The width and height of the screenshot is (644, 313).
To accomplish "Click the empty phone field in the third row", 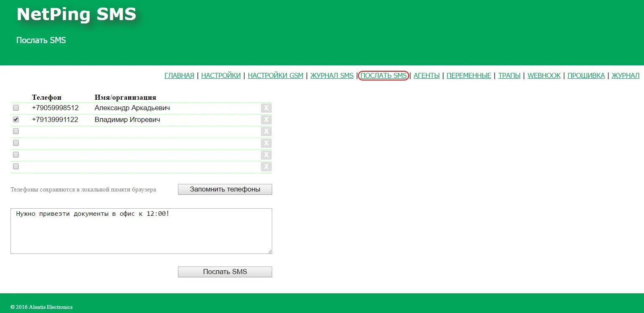I will click(x=62, y=132).
